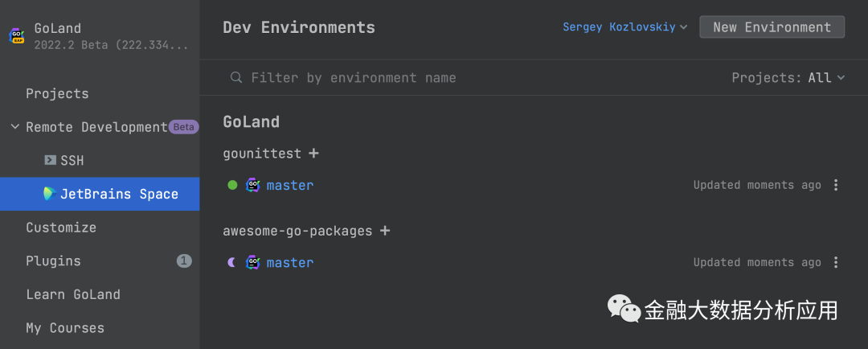Screen dimensions: 868x349
Task: Open more options for gounittest master
Action: [x=836, y=185]
